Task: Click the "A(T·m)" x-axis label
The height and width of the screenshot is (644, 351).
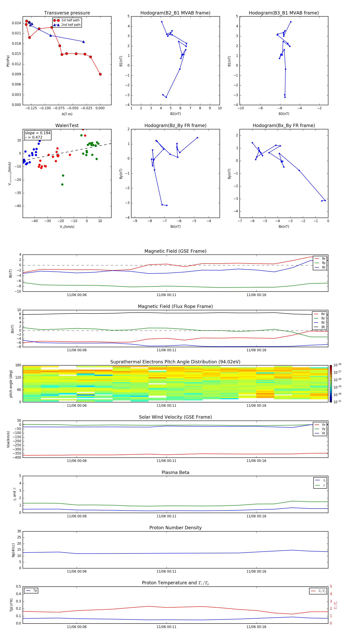Action: 67,114
